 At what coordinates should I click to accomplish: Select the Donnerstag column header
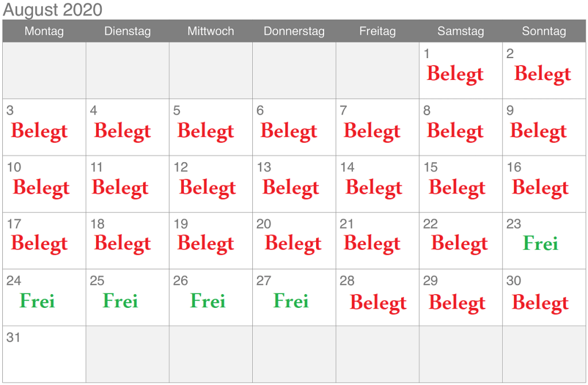tap(294, 31)
